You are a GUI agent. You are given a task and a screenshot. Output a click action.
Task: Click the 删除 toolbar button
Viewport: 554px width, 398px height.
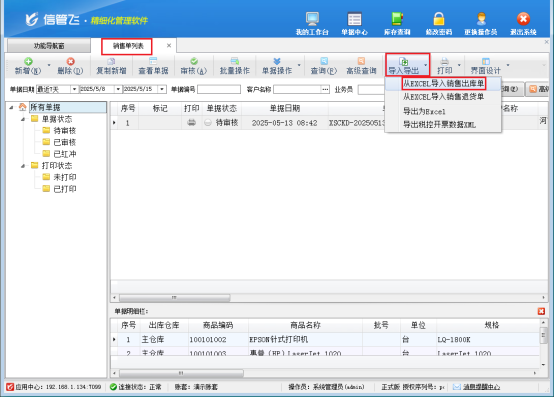pyautogui.click(x=70, y=66)
